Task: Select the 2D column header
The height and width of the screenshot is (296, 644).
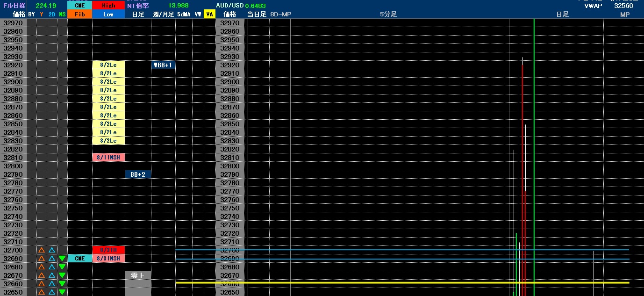Action: (x=52, y=14)
